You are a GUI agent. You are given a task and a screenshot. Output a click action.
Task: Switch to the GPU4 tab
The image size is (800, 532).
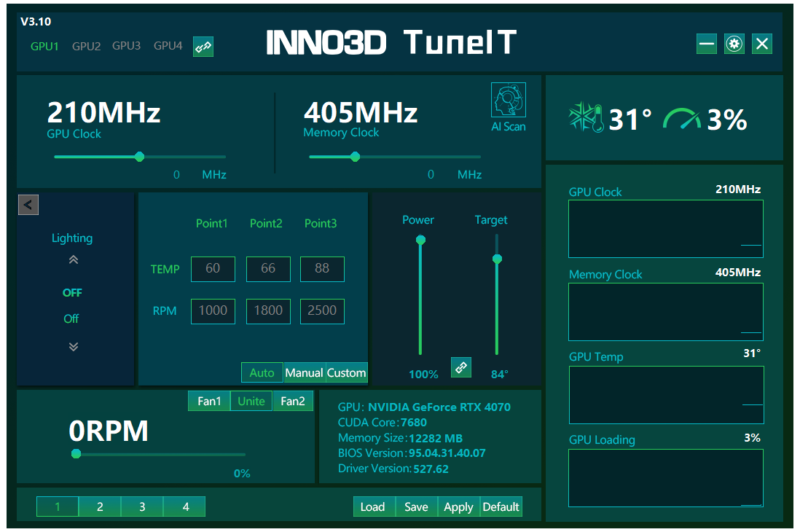tap(168, 46)
